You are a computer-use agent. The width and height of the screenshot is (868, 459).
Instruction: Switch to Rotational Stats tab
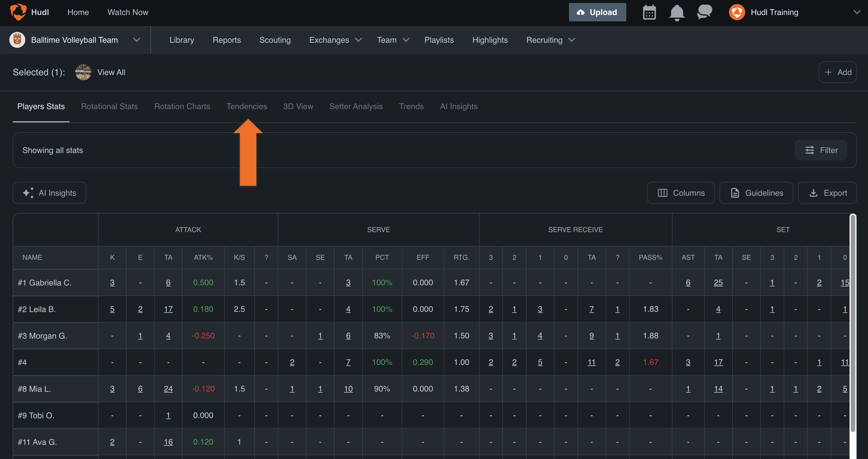click(110, 106)
